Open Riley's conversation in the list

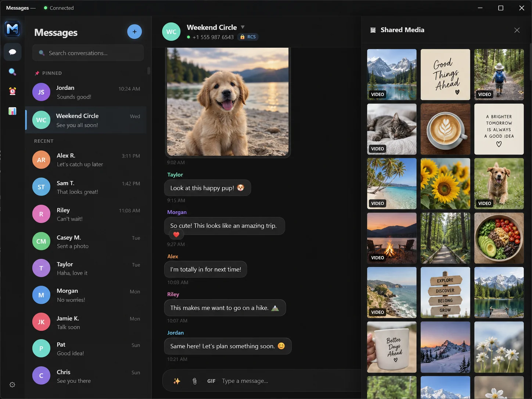pyautogui.click(x=86, y=214)
